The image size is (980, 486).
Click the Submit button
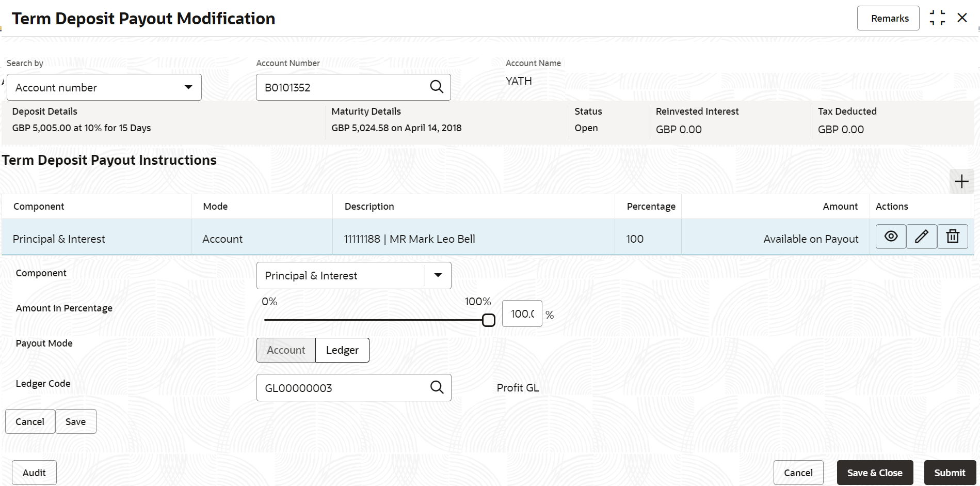(x=950, y=473)
